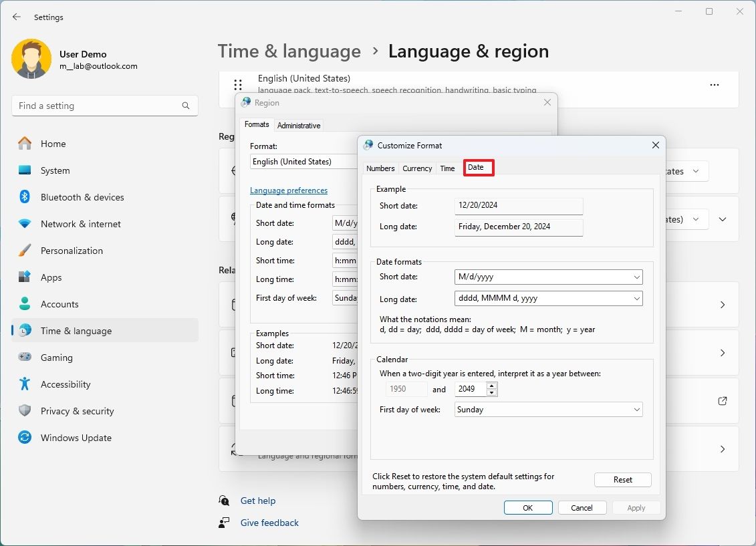Click Reset to restore default formats

pyautogui.click(x=622, y=479)
